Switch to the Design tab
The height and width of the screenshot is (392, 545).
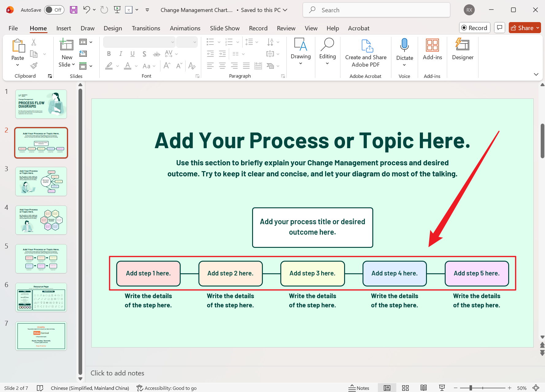(113, 28)
